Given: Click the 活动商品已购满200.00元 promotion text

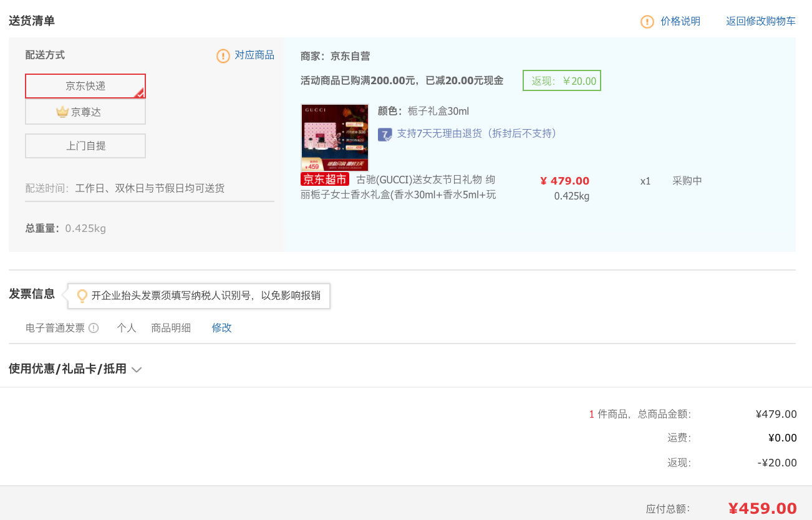Looking at the screenshot, I should (402, 80).
